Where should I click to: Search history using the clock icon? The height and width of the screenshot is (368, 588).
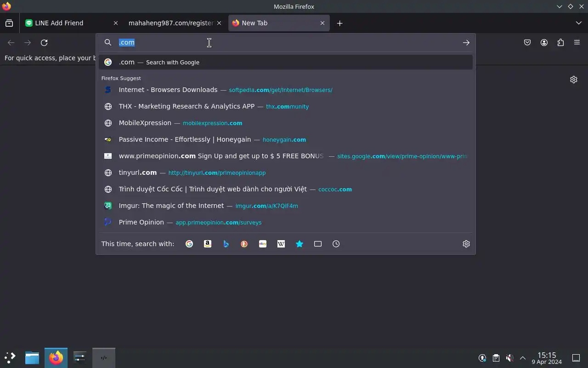(336, 244)
